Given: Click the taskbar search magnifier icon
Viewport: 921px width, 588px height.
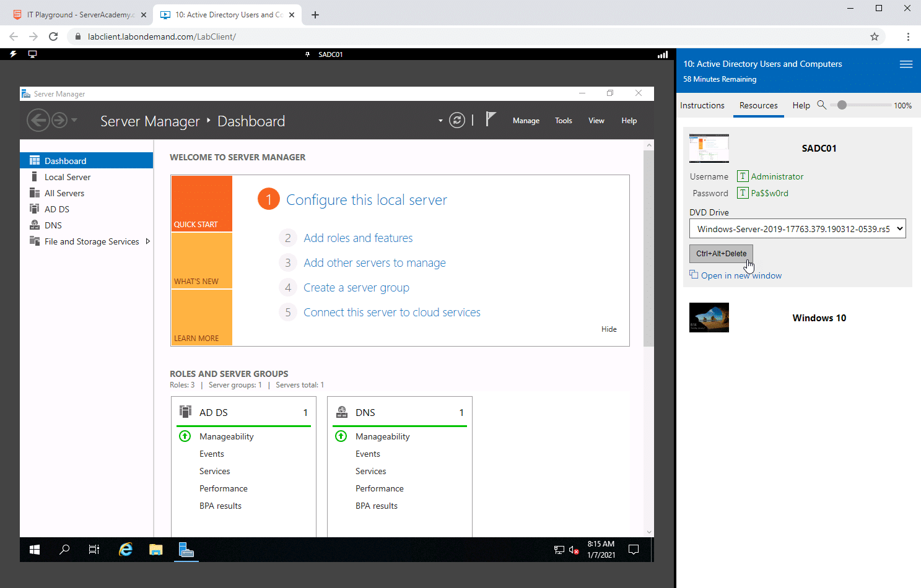Looking at the screenshot, I should point(64,550).
